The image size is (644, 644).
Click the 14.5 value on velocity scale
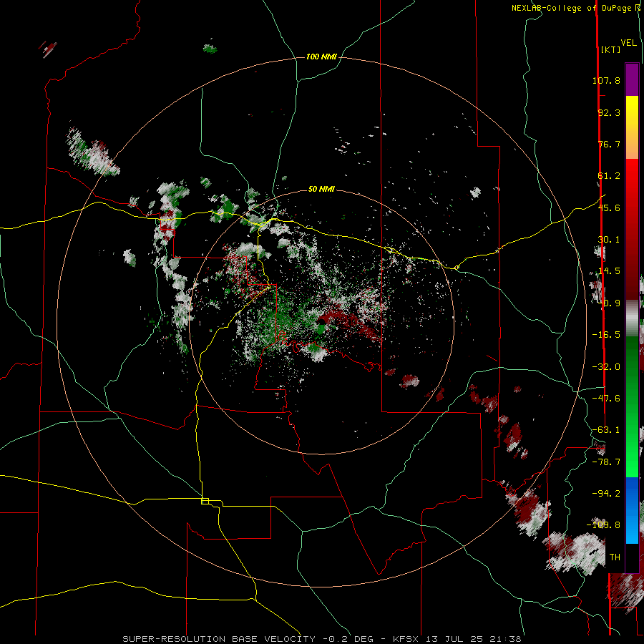(x=609, y=271)
